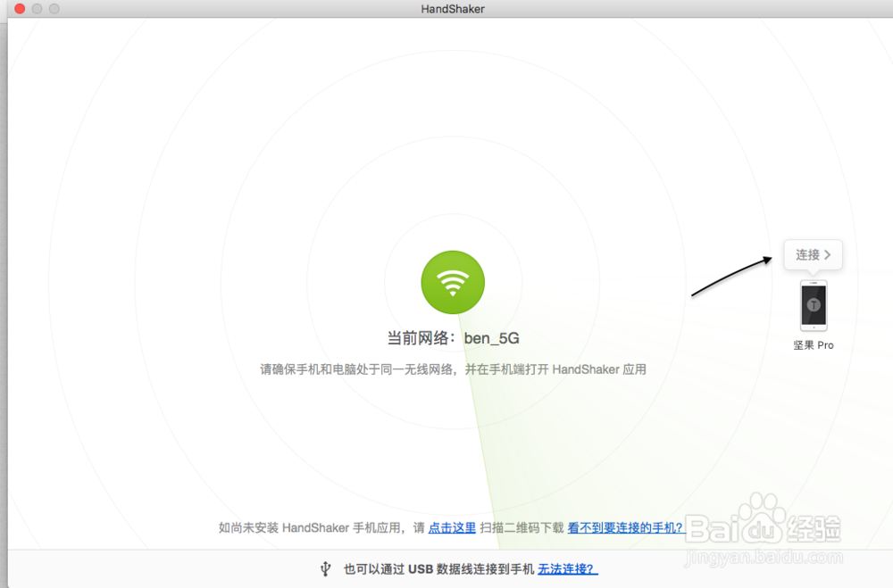Click the arrow pointing to the connect bubble
Viewport: 893px width, 588px height.
pyautogui.click(x=732, y=277)
